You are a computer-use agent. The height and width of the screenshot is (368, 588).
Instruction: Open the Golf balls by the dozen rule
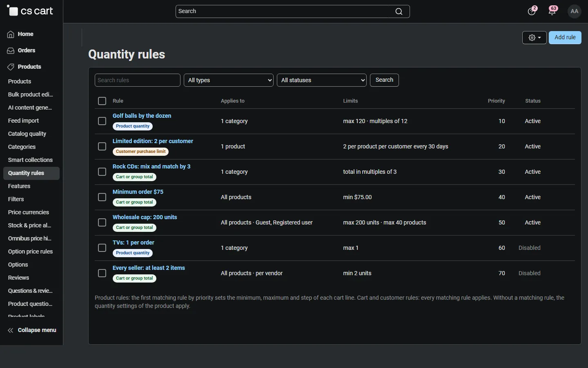tap(142, 116)
